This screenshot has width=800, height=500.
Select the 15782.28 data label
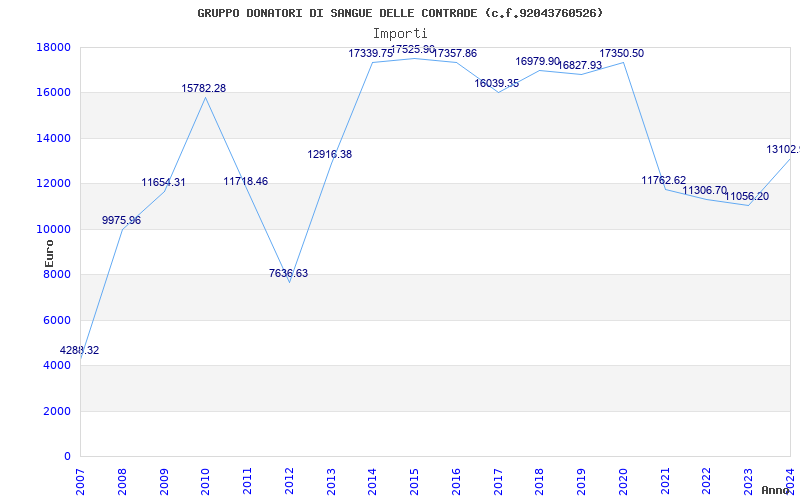pos(204,89)
